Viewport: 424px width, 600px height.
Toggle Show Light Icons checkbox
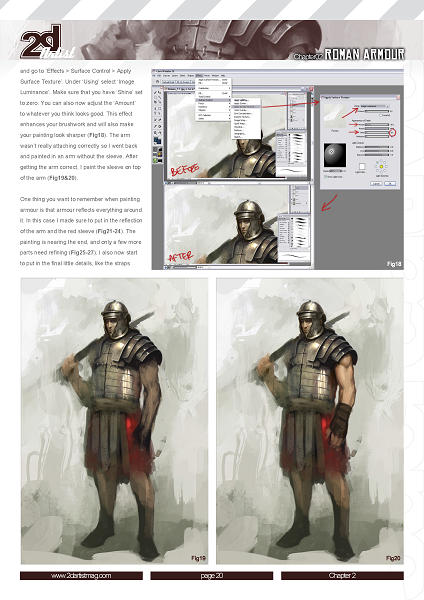tap(325, 176)
